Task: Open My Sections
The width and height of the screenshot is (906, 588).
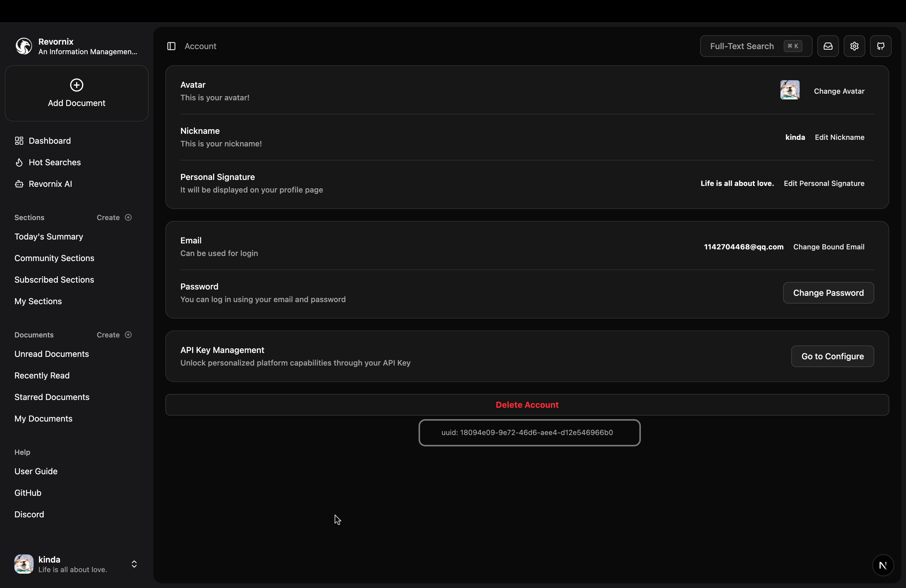Action: click(38, 301)
